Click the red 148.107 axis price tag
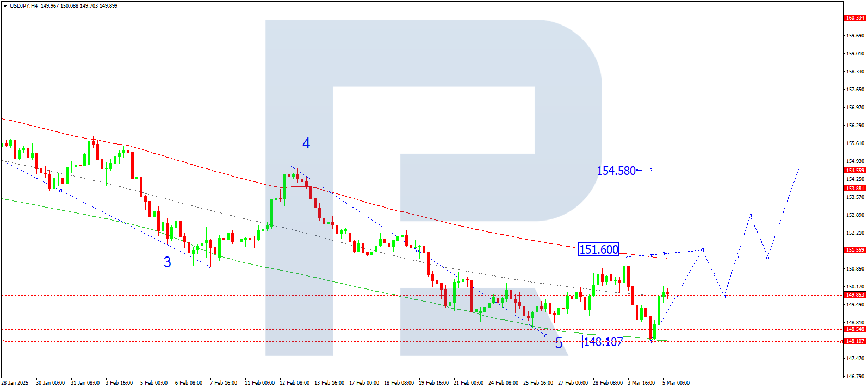Screen dimensions: 868x389 point(855,341)
